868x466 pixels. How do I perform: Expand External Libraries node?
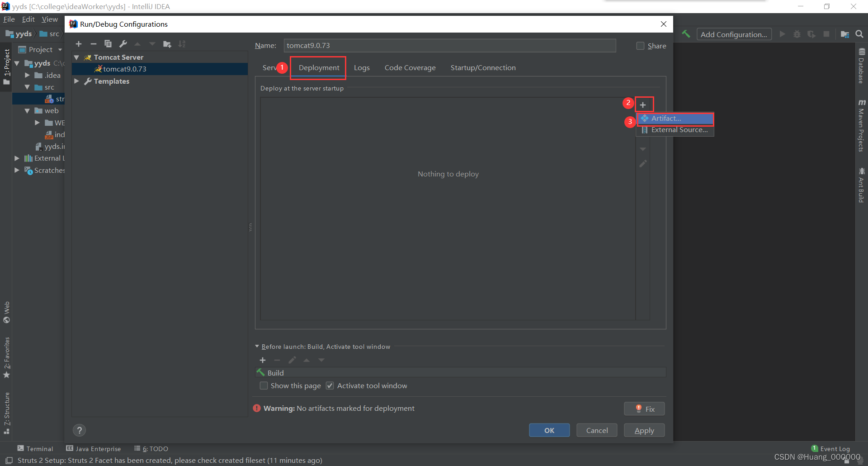click(17, 158)
